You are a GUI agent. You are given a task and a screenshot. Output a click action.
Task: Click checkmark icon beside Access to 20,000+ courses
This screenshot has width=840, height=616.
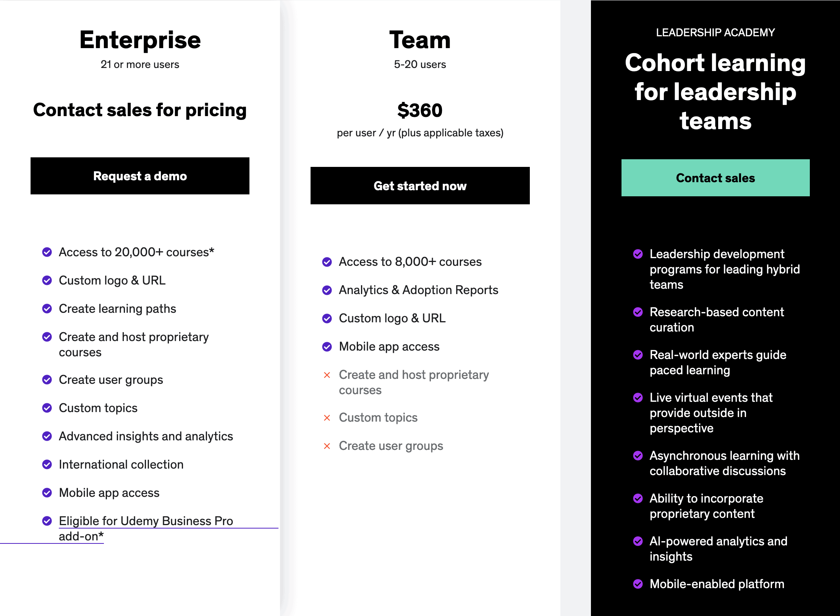[x=47, y=252]
